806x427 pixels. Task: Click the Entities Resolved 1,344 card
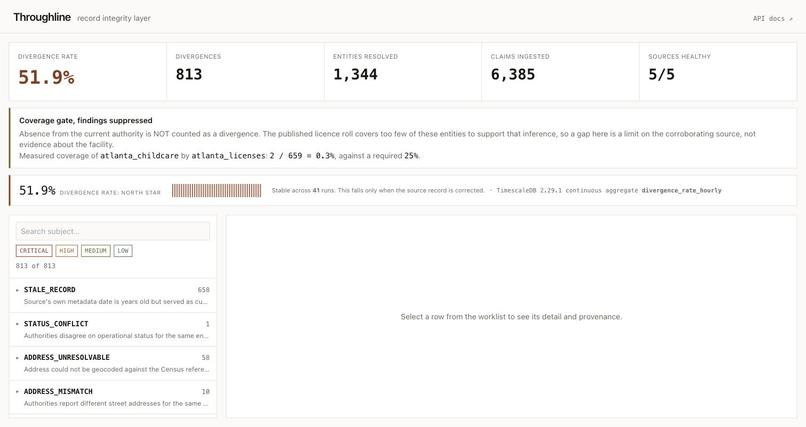tap(403, 71)
